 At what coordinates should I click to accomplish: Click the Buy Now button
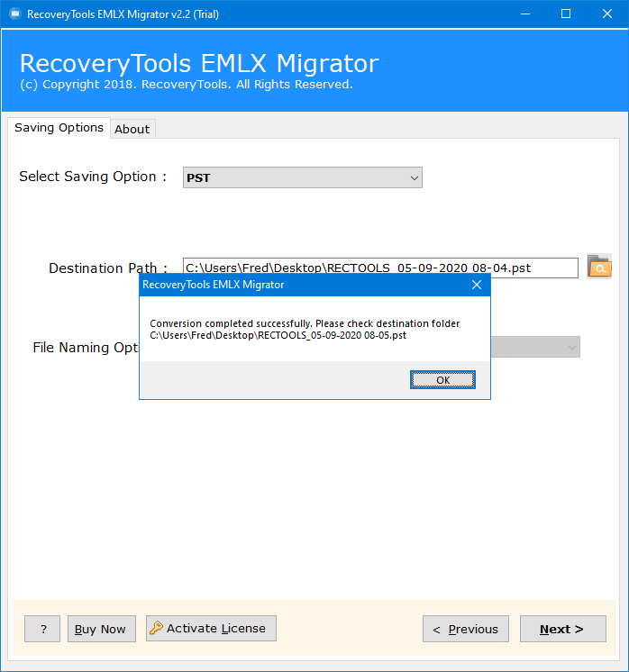102,629
